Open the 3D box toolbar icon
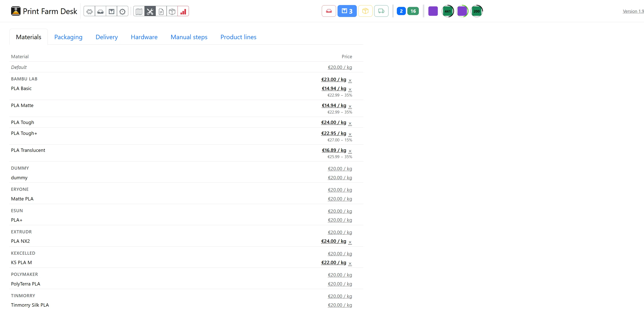 pos(172,11)
